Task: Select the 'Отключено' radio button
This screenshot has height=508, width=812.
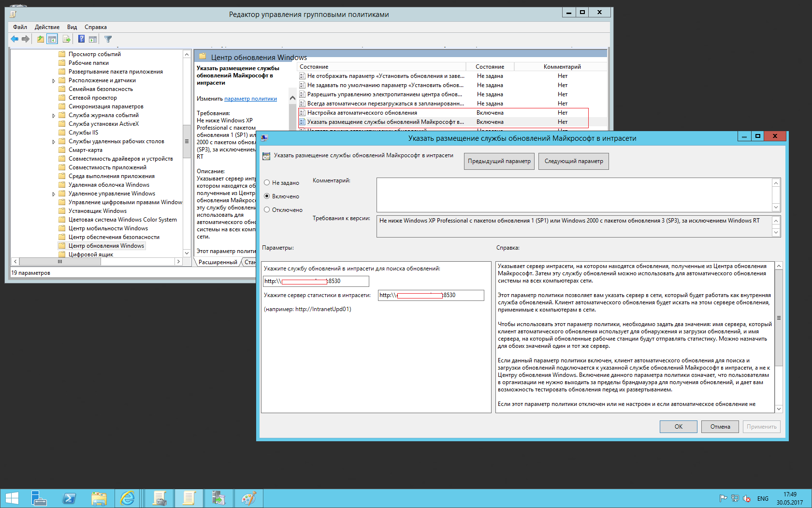Action: pyautogui.click(x=267, y=210)
